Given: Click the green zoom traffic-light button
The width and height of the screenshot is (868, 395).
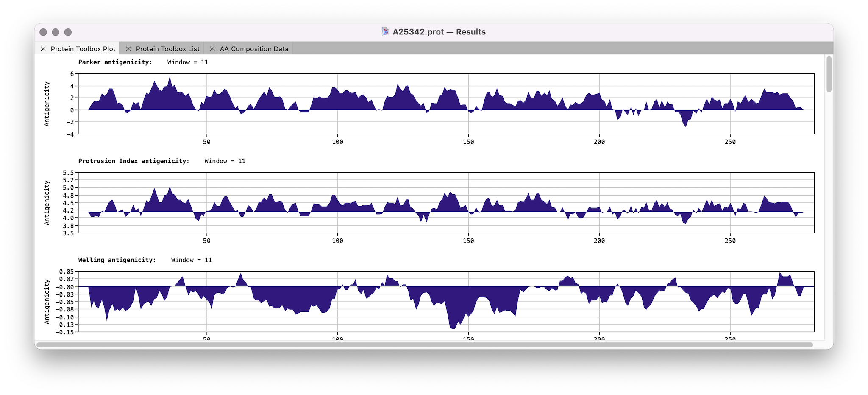Looking at the screenshot, I should click(68, 31).
